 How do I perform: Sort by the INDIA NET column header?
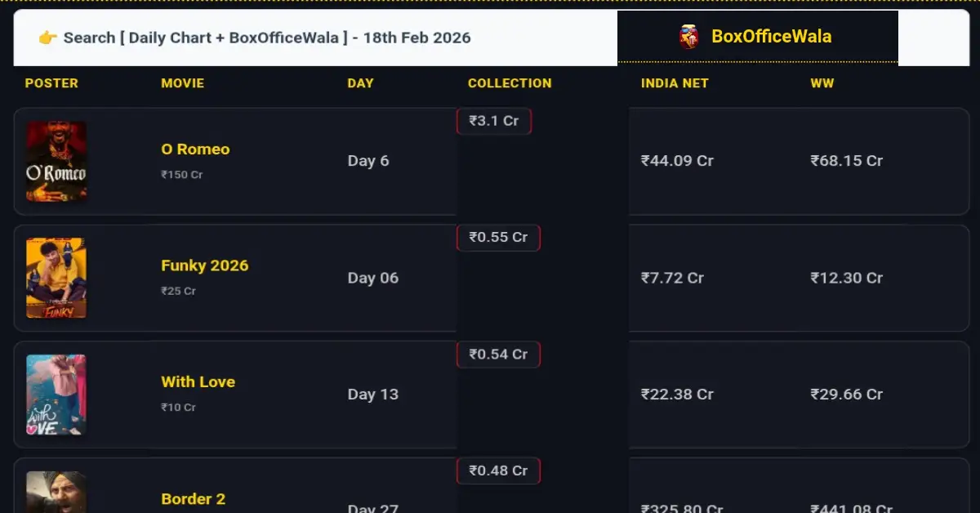coord(675,83)
